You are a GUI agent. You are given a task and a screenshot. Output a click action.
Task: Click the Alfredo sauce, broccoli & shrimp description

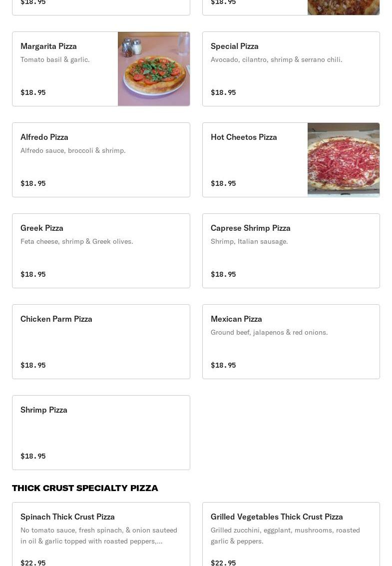pyautogui.click(x=73, y=150)
